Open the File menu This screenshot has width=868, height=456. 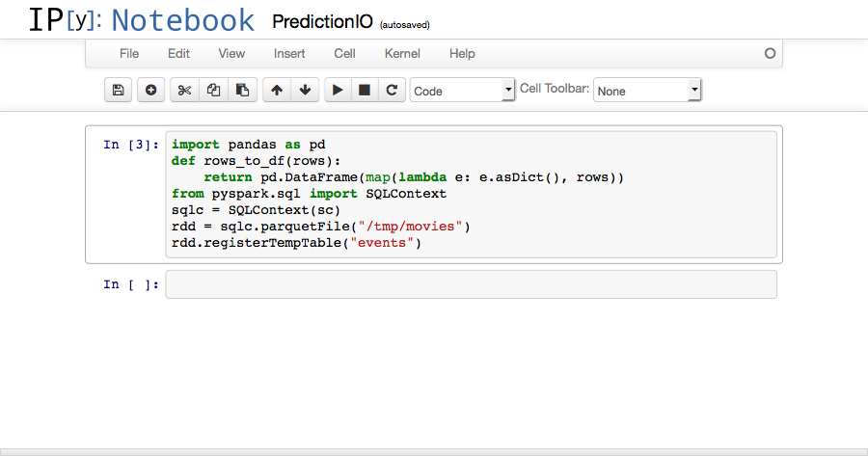129,53
